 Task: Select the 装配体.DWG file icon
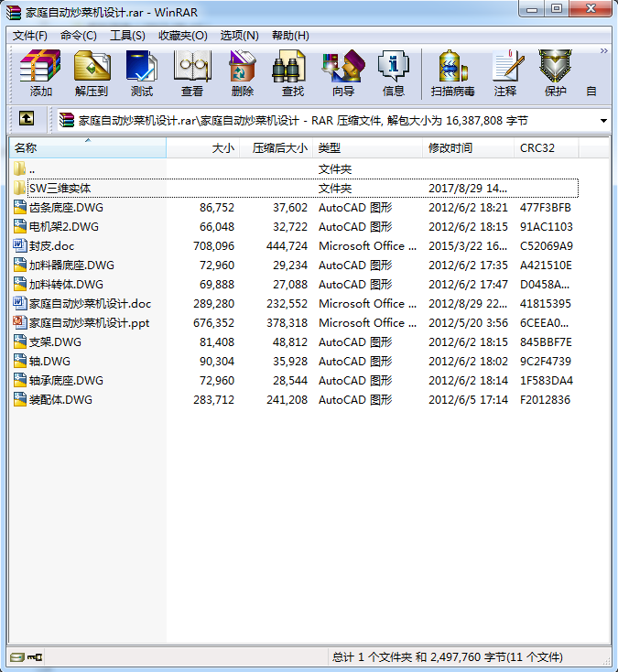click(x=20, y=399)
